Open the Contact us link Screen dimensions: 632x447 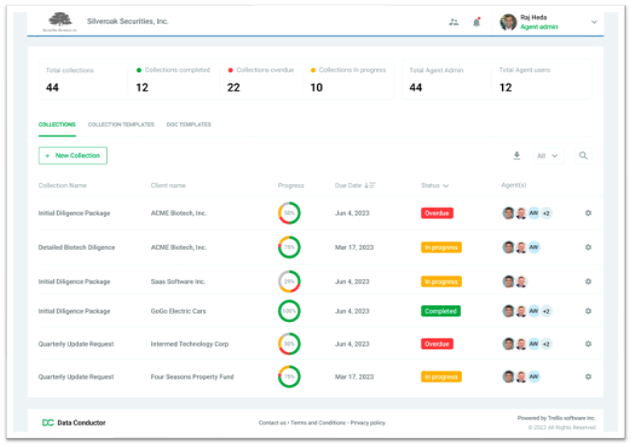(272, 423)
